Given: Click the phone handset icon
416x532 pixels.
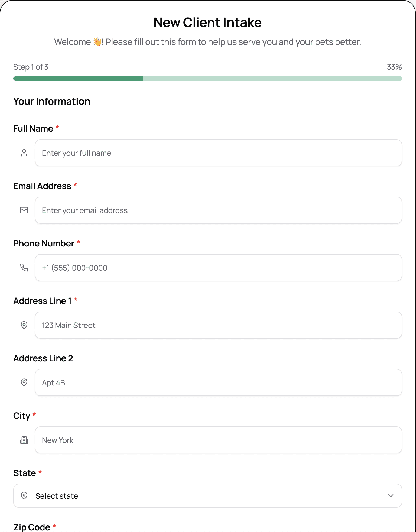Looking at the screenshot, I should click(24, 268).
